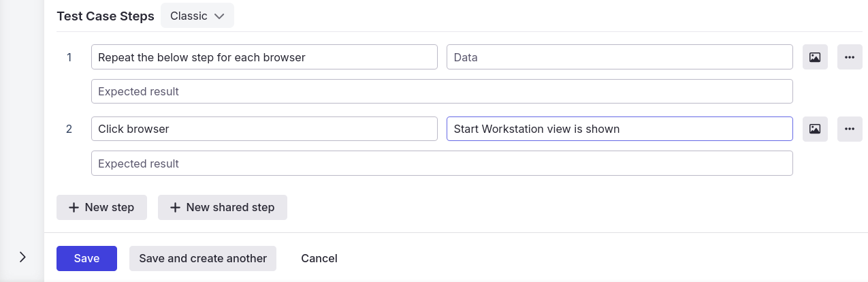Attach an image to step 1
Viewport: 868px width, 282px height.
coord(815,57)
